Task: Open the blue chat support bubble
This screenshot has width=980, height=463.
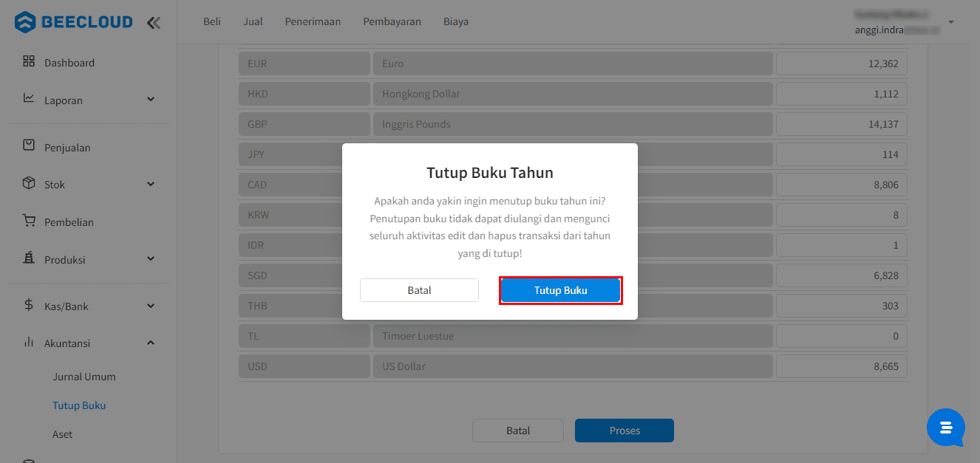Action: (x=946, y=428)
